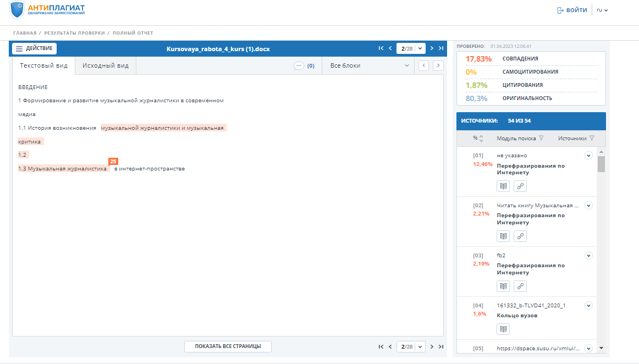Go to next page in top header

[432, 48]
